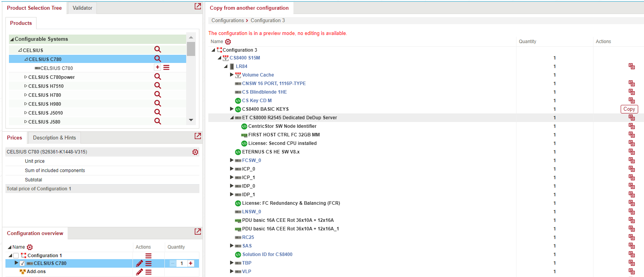Expand the CELSIUS H7510 node
Image resolution: width=644 pixels, height=277 pixels.
point(26,86)
